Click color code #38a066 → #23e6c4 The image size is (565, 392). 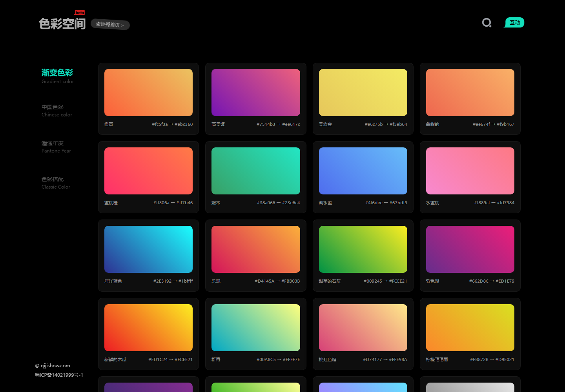click(278, 203)
